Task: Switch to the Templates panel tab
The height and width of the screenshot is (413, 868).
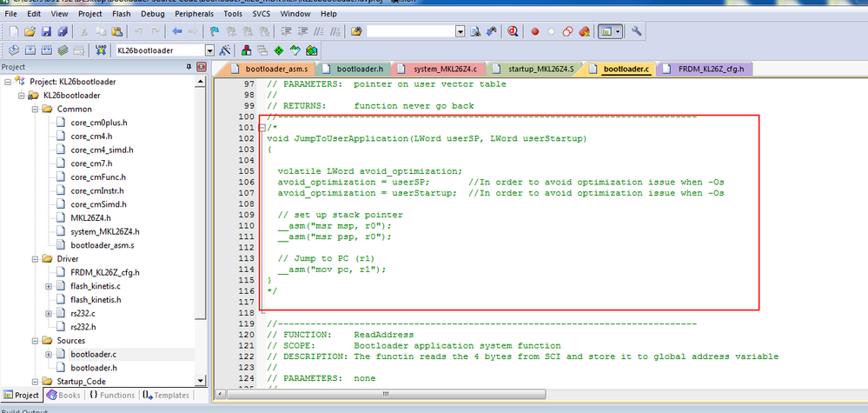Action: pyautogui.click(x=165, y=396)
